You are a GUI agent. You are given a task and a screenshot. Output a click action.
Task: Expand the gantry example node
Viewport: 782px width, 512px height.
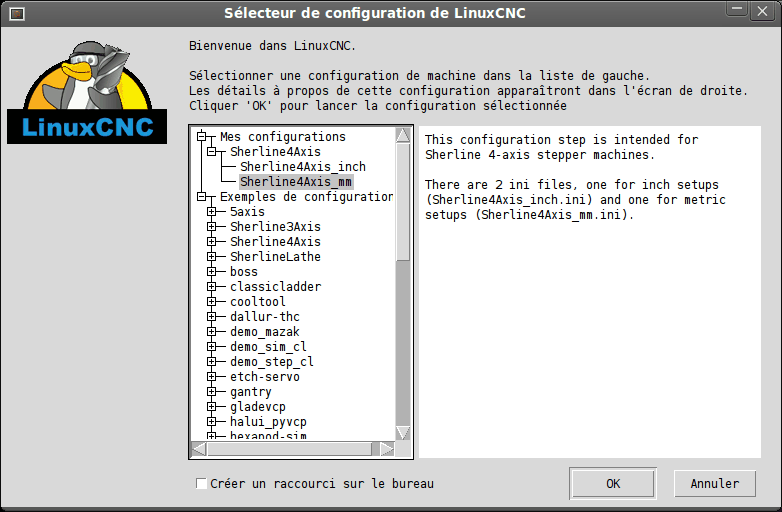211,391
